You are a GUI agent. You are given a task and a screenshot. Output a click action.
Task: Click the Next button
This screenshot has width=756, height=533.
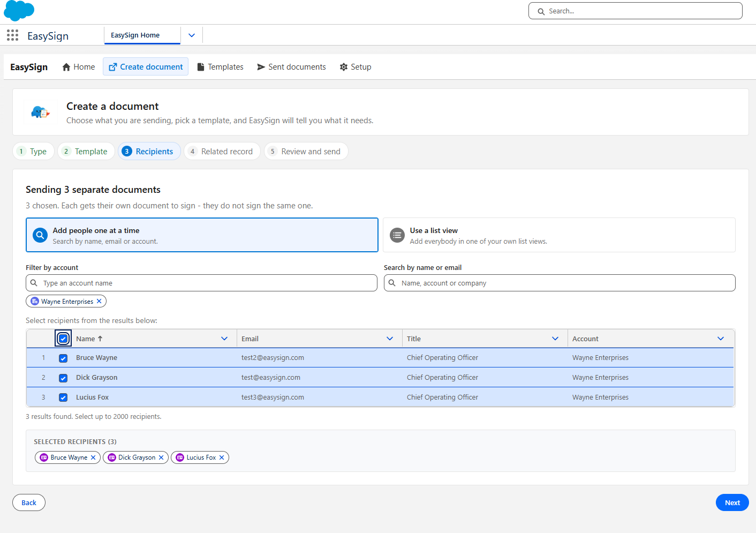[x=732, y=502]
